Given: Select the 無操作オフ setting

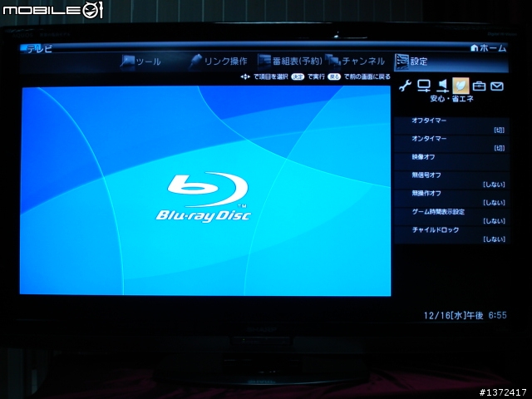Looking at the screenshot, I should pos(452,198).
